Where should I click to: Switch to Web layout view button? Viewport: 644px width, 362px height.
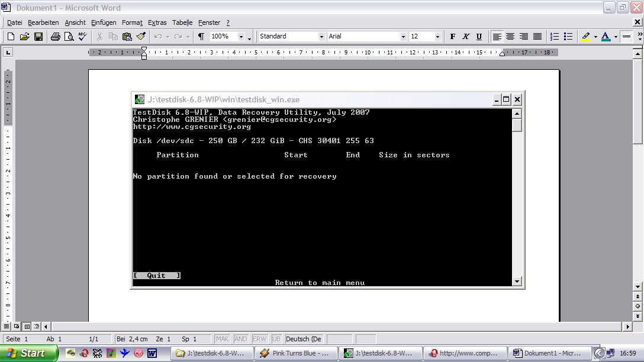click(x=17, y=327)
